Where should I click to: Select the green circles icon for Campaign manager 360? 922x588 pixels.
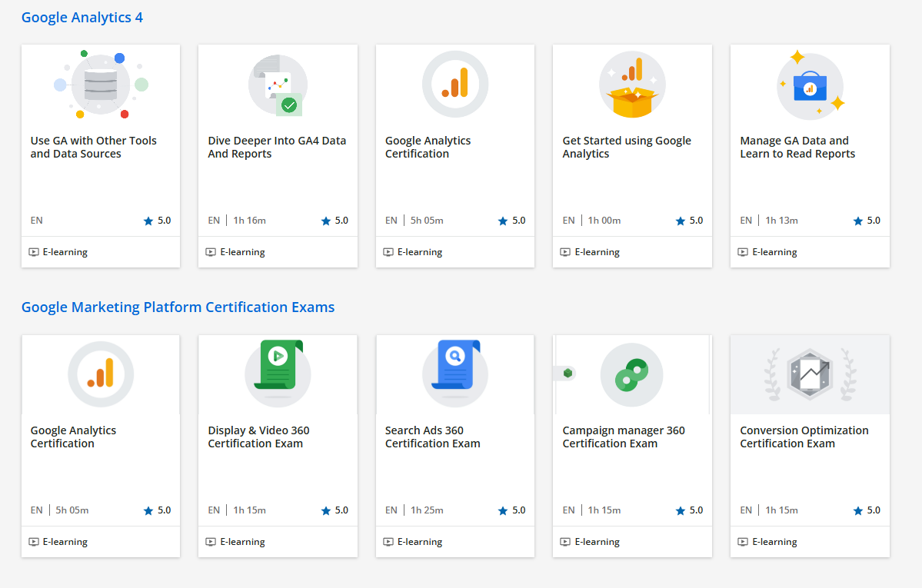(x=631, y=374)
